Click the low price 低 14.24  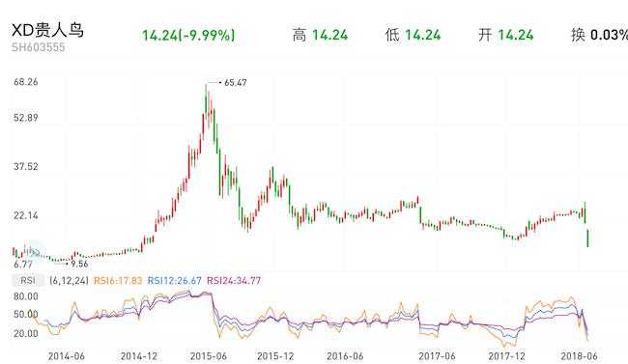413,35
